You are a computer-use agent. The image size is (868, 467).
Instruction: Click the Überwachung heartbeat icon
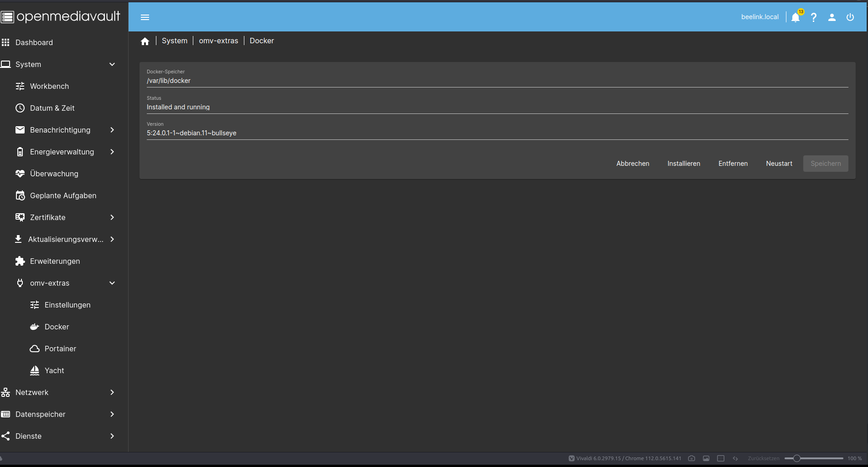tap(20, 174)
